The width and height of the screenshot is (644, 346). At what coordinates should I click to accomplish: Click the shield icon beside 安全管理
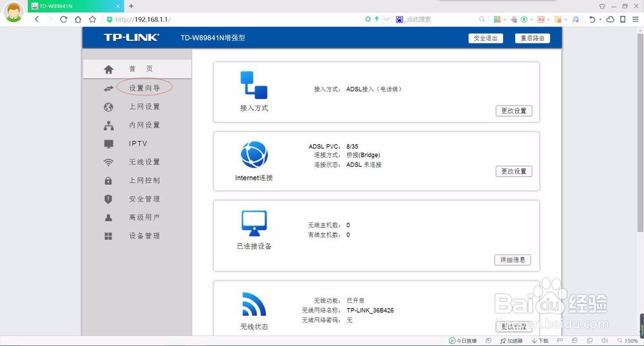point(108,199)
